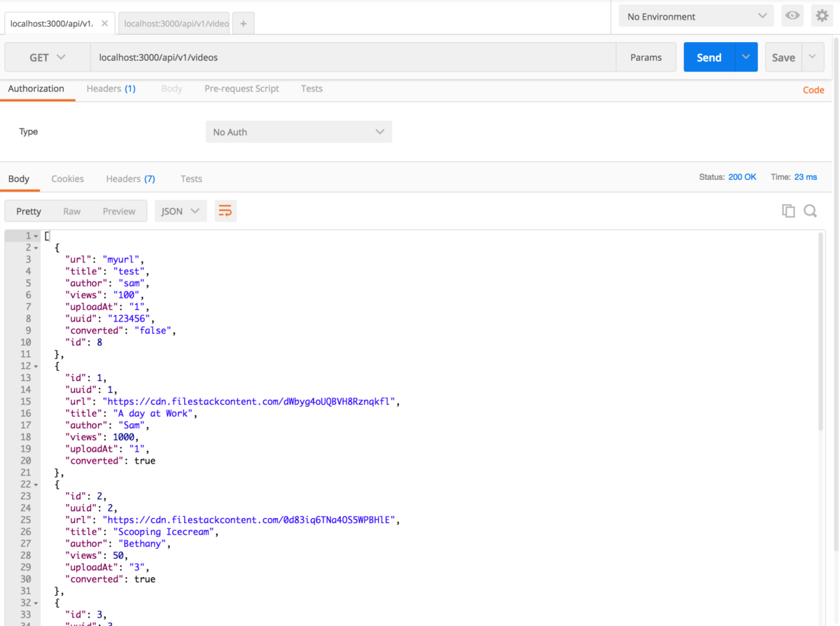This screenshot has width=840, height=626.
Task: Open the Postman settings gear
Action: 822,15
